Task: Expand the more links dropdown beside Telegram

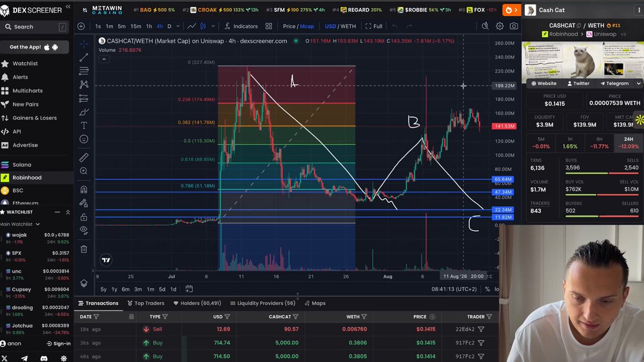Action: (x=639, y=84)
